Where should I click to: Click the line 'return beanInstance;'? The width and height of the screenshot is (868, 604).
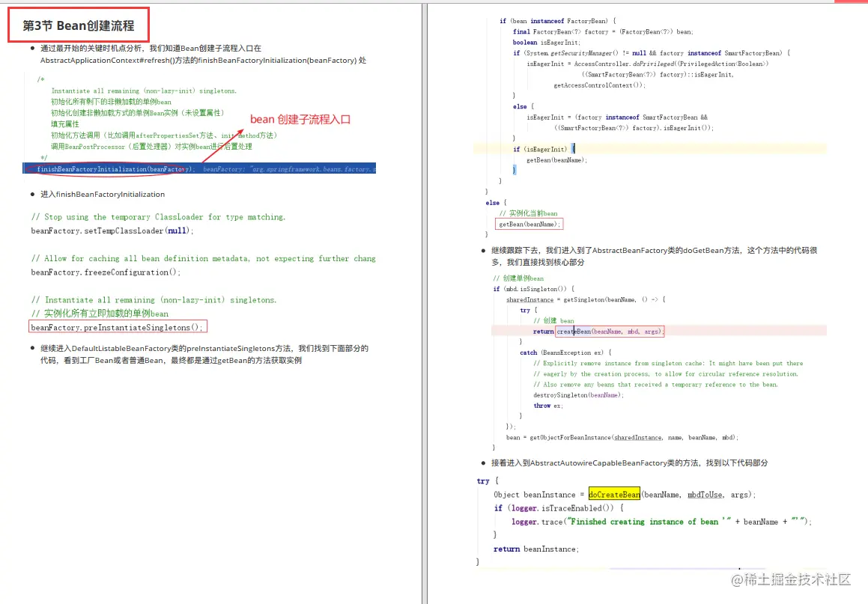(x=536, y=549)
